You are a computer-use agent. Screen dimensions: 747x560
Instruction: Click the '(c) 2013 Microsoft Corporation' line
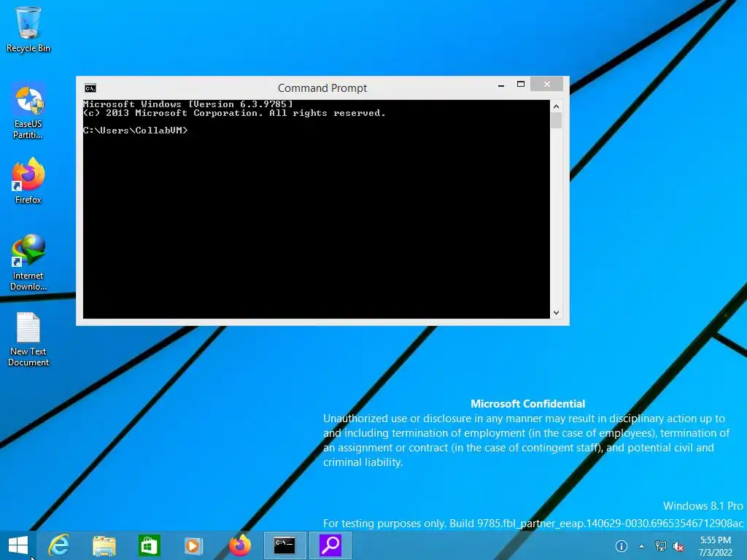click(x=234, y=113)
